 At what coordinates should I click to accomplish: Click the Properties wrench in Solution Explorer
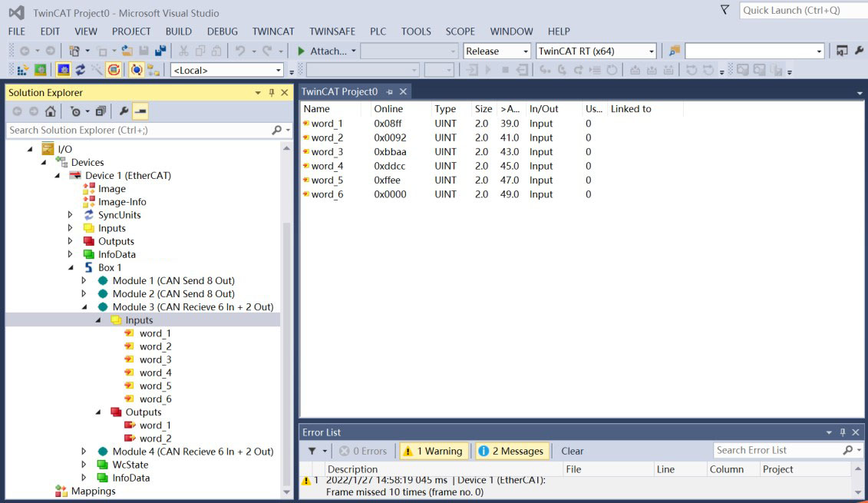[124, 111]
